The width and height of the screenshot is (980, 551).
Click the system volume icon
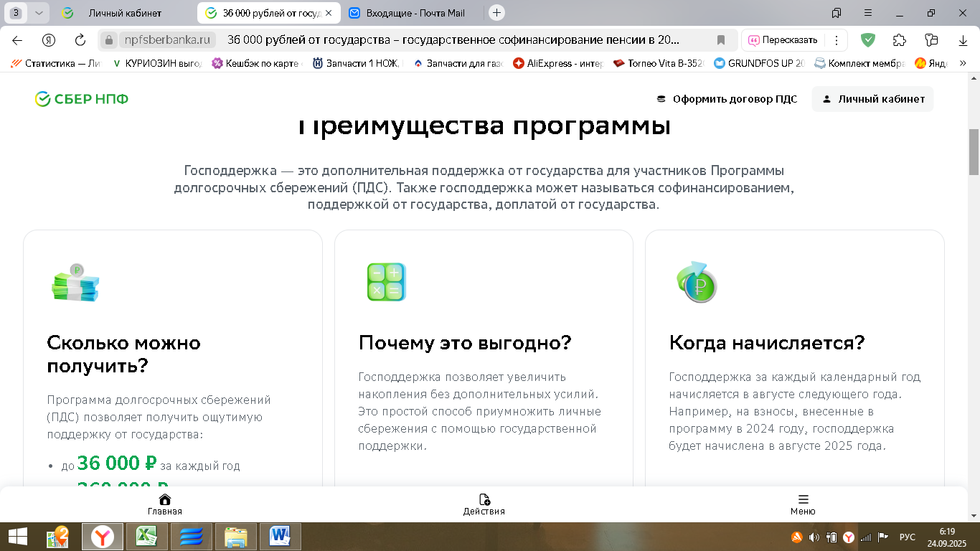click(814, 536)
